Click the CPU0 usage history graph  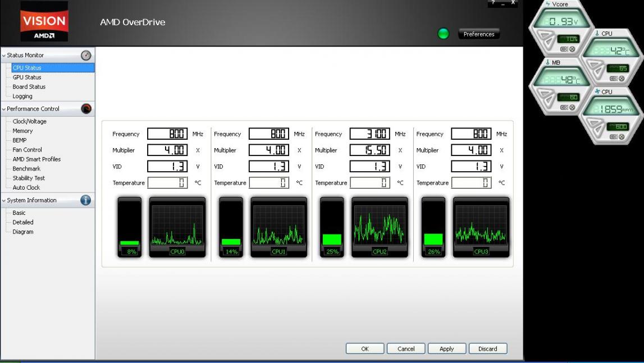177,227
